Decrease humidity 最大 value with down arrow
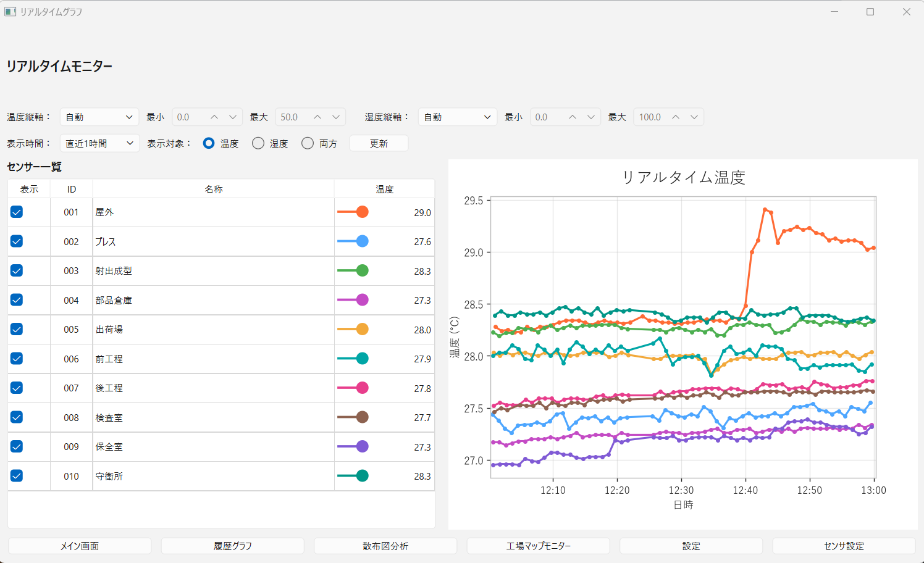924x563 pixels. 694,117
